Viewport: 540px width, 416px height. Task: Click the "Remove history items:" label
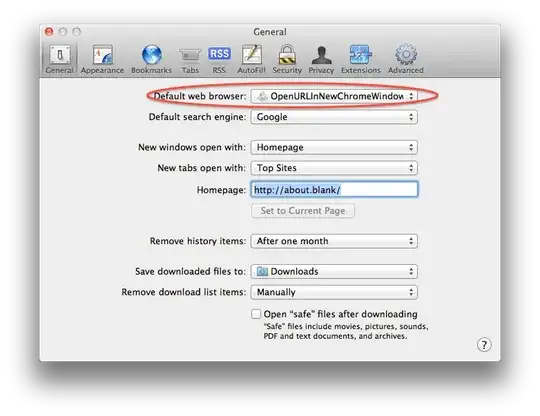click(x=198, y=241)
